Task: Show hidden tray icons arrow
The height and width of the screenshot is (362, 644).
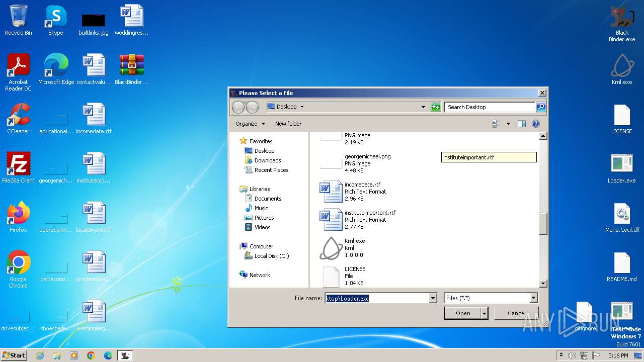Action: (561, 355)
